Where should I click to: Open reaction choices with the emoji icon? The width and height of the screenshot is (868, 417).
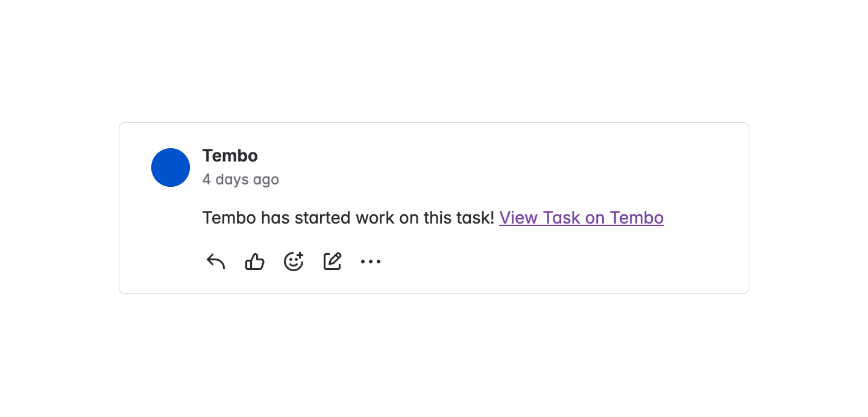(294, 261)
